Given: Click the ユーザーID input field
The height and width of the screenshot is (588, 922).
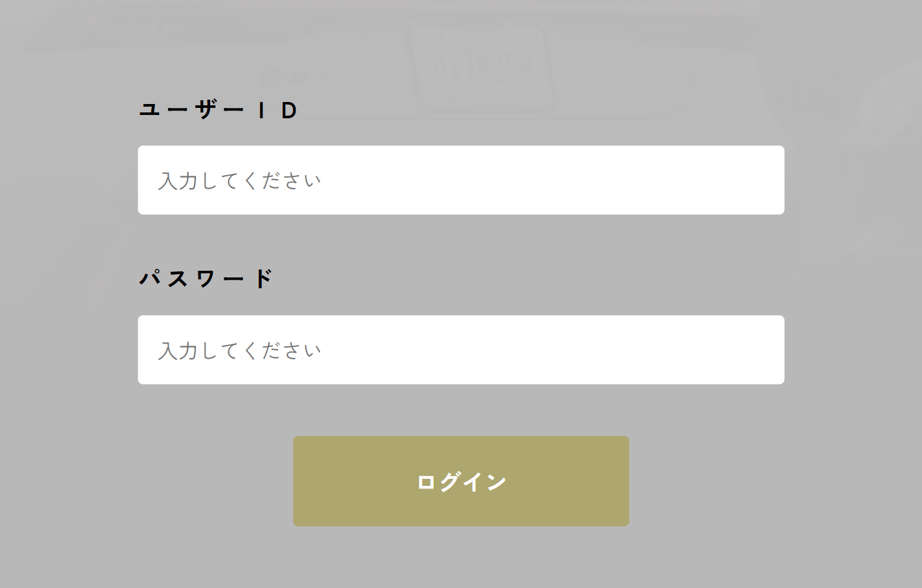Looking at the screenshot, I should tap(460, 180).
